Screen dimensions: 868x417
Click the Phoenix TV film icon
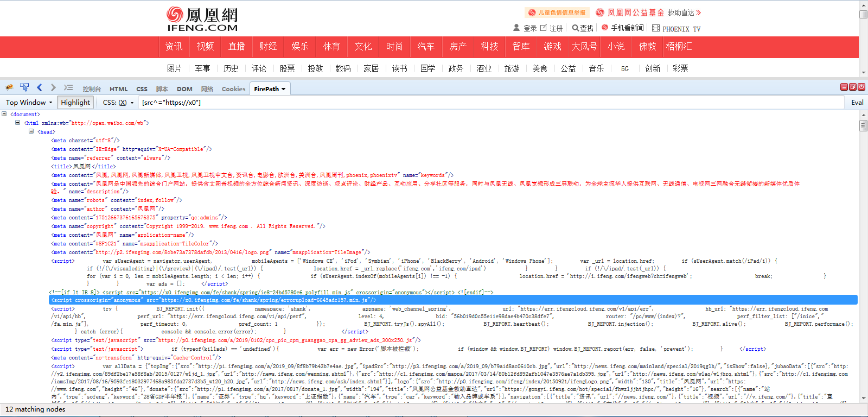[656, 28]
